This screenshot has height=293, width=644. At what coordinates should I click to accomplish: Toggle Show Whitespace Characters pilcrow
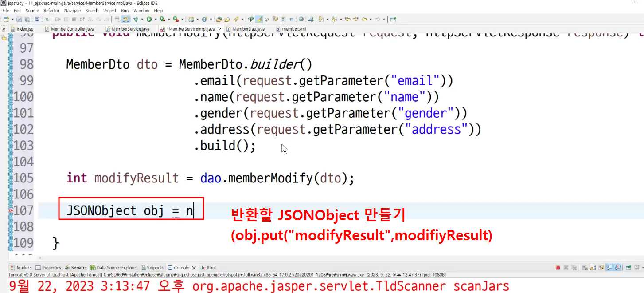(291, 20)
